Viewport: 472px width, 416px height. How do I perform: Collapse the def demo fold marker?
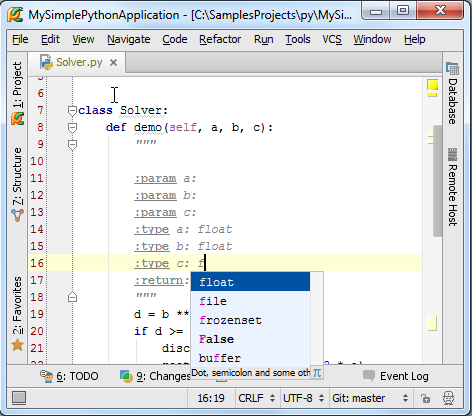(72, 127)
